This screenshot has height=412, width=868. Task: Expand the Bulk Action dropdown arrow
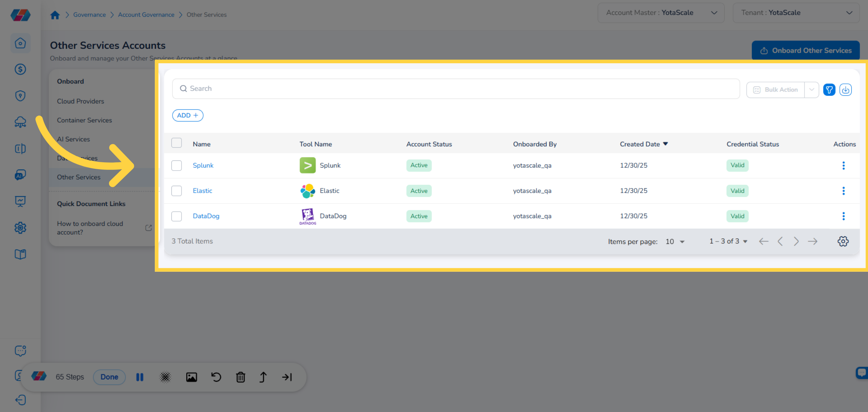click(811, 89)
